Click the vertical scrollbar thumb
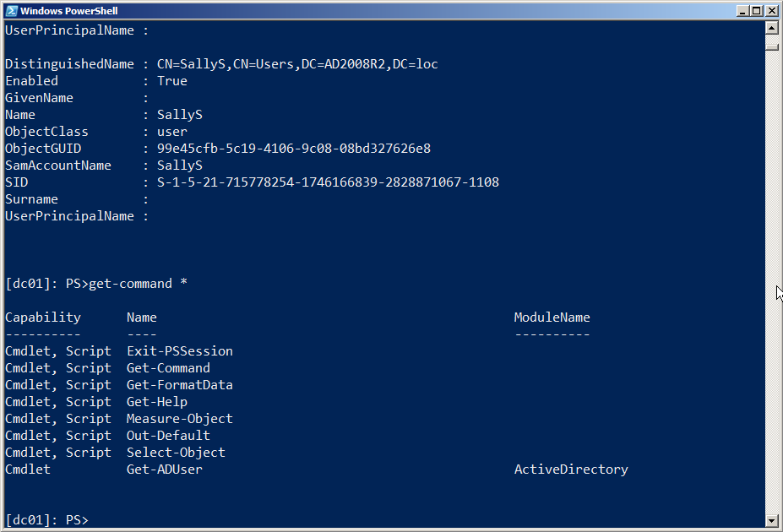Screen dimensions: 783x532 (770, 46)
